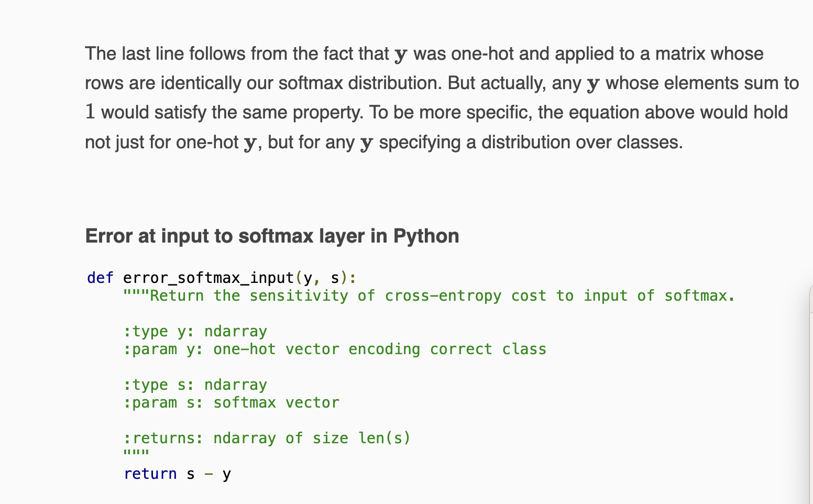The height and width of the screenshot is (504, 813).
Task: Click the bold y after 'not just for one-hot'
Action: [x=250, y=143]
